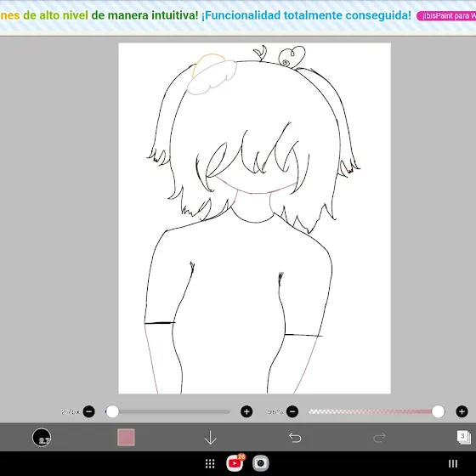Increase brush thickness with the plus button
This screenshot has height=476, width=476.
click(246, 411)
